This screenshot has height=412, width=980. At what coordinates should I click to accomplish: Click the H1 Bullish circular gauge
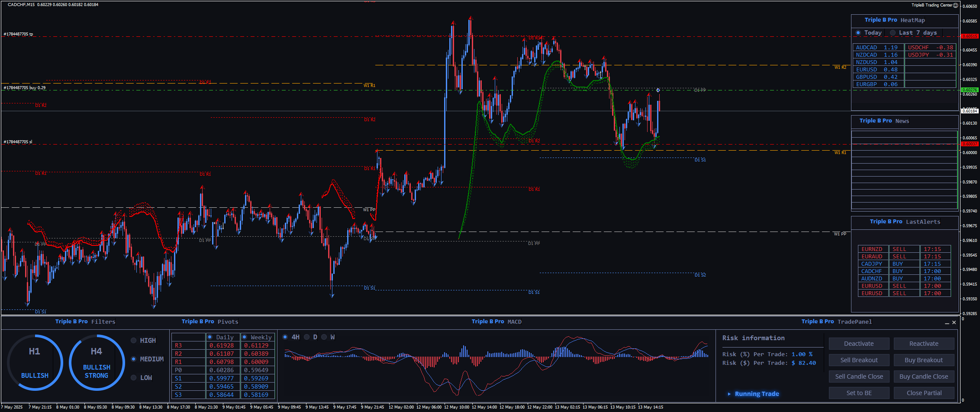pyautogui.click(x=35, y=362)
